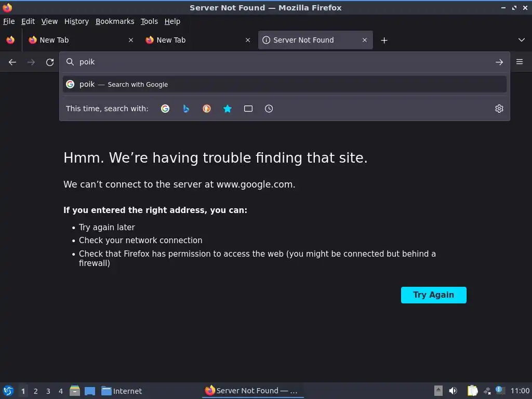Switch to the first New Tab

tap(81, 40)
